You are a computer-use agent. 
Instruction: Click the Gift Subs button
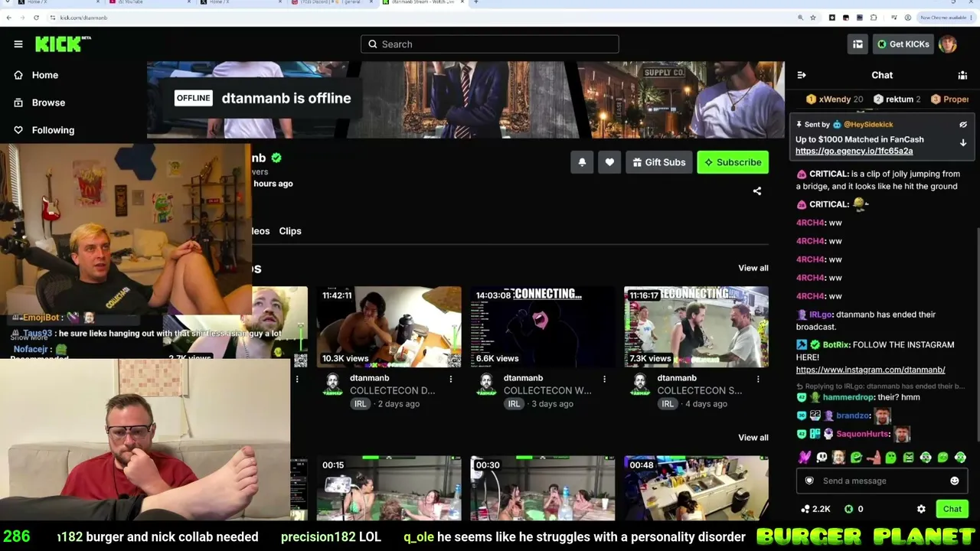point(658,162)
